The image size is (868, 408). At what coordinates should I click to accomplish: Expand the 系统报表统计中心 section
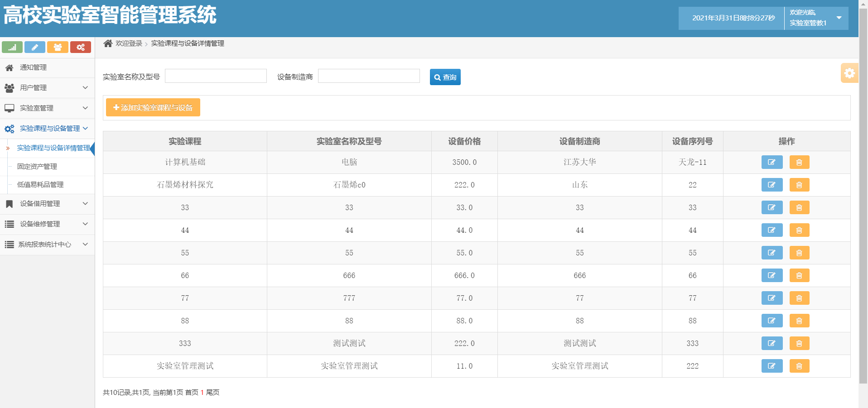click(x=47, y=245)
